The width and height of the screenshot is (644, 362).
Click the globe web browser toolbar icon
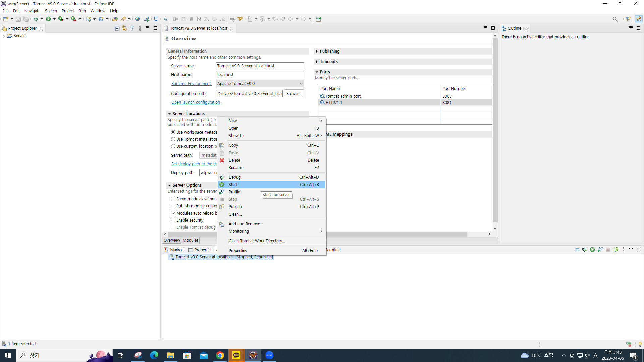tap(137, 19)
